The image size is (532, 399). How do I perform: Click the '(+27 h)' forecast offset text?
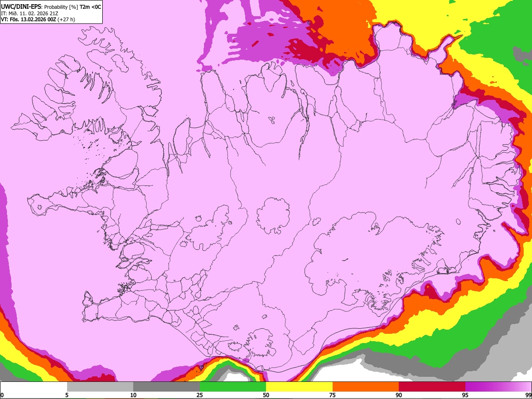coord(66,19)
